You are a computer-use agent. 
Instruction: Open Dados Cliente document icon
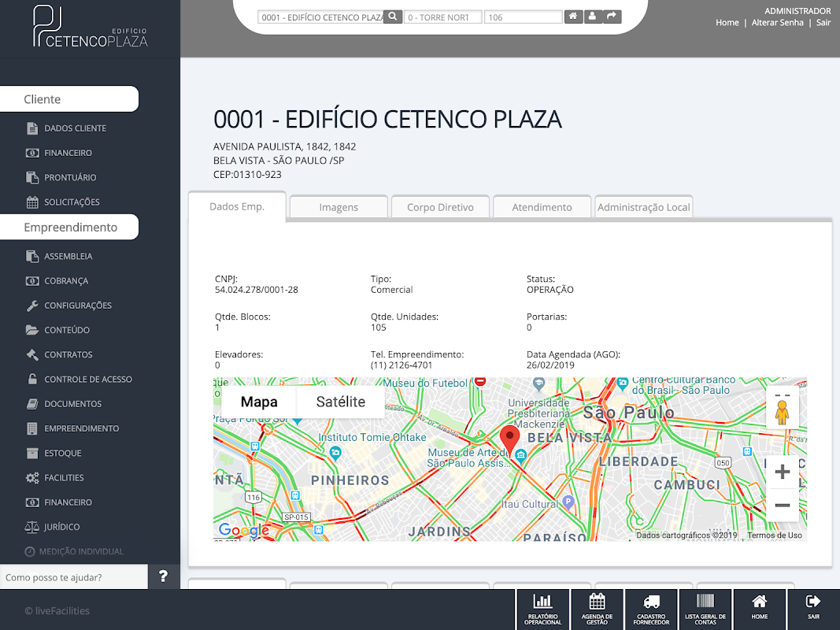[32, 128]
